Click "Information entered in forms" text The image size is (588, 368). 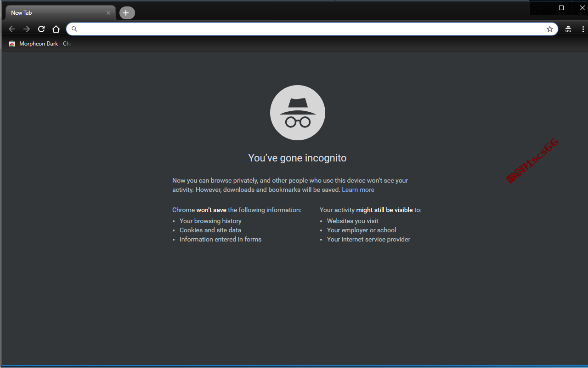coord(220,239)
